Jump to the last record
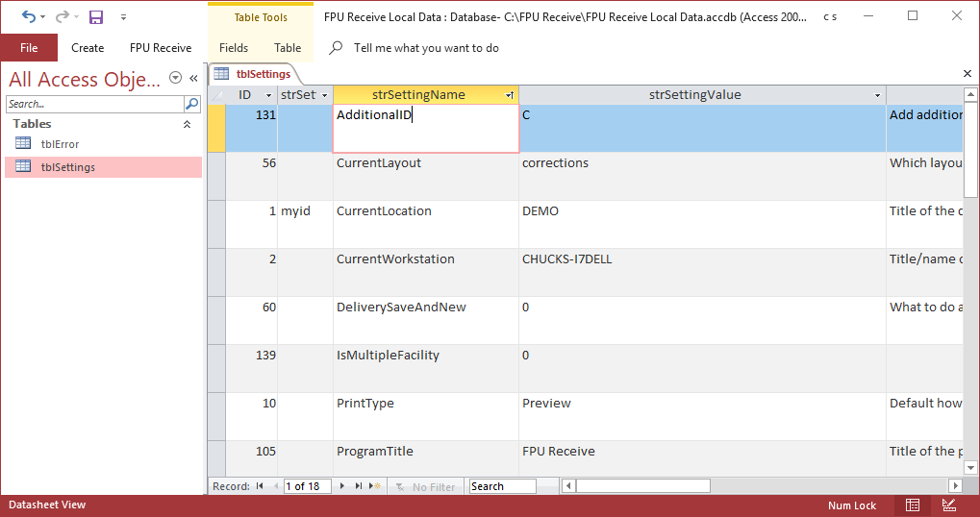This screenshot has height=517, width=980. 359,486
